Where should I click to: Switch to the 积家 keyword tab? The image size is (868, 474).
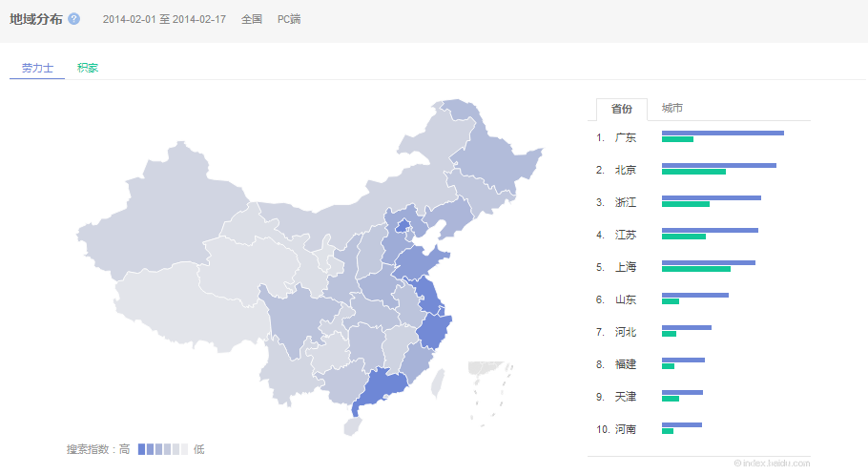point(88,68)
